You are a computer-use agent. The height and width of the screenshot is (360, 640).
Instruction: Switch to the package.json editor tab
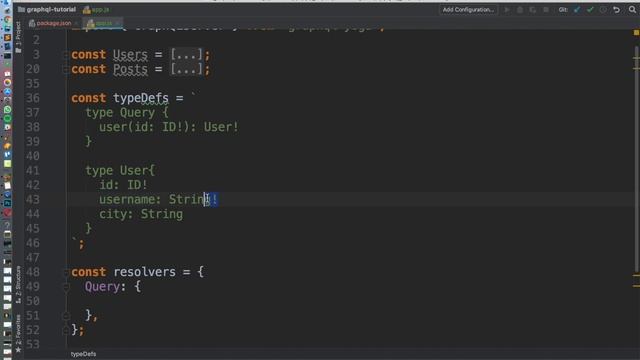[53, 23]
